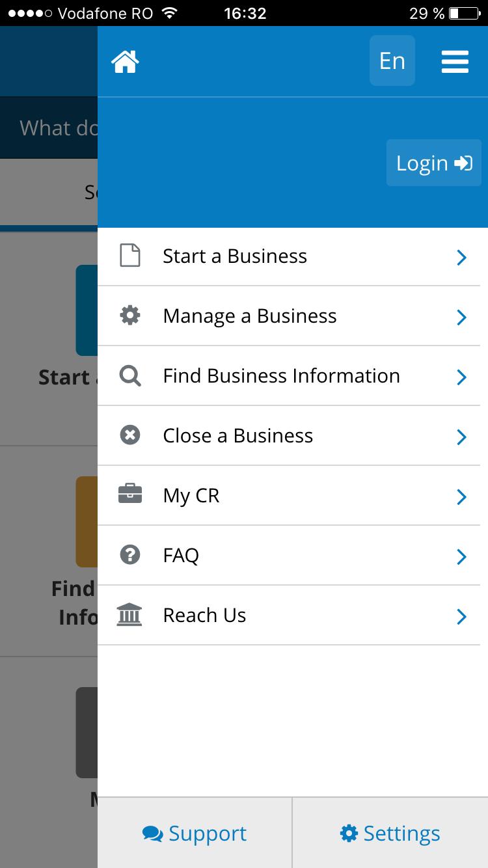This screenshot has height=868, width=488.
Task: Tap the gear icon beside Manage a Business
Action: [130, 316]
